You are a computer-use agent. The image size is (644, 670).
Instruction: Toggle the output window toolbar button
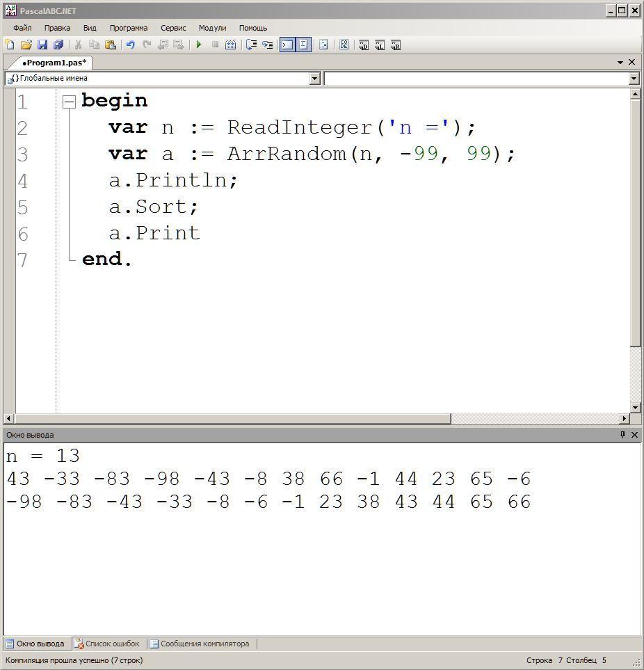click(x=287, y=45)
